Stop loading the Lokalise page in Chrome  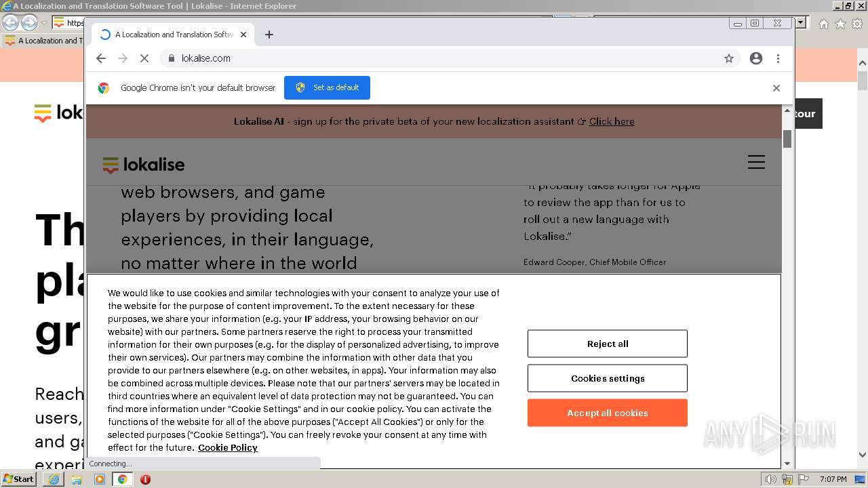click(144, 58)
